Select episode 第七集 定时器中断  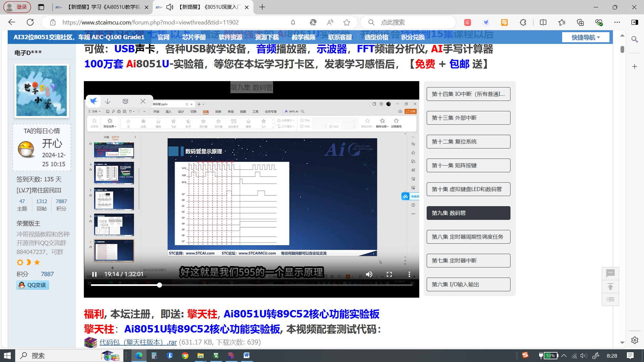pyautogui.click(x=468, y=260)
